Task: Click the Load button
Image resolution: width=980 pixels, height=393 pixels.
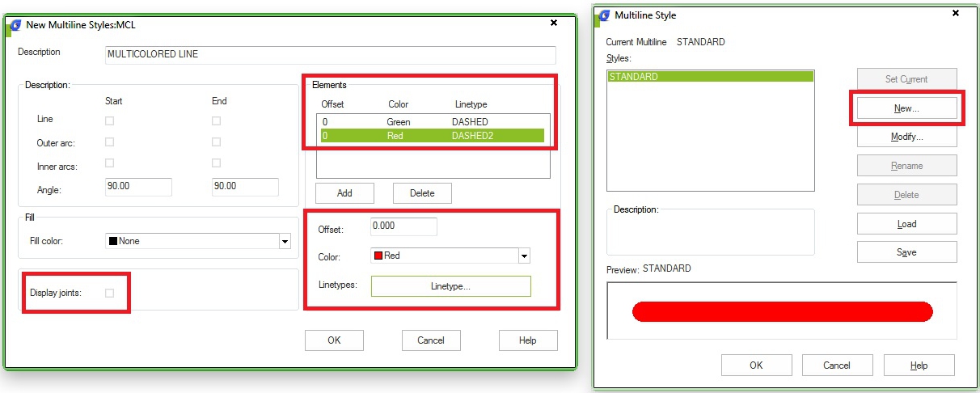Action: point(906,224)
